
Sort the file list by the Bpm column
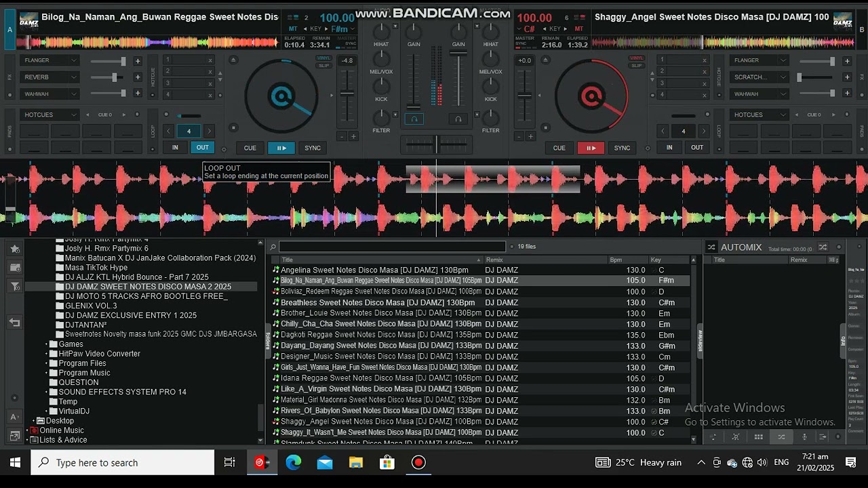(x=628, y=260)
